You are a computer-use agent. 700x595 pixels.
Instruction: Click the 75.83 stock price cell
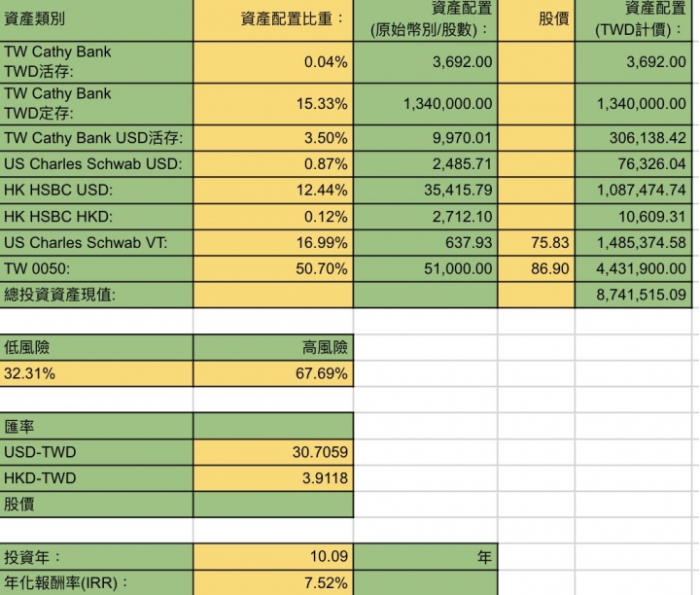click(x=536, y=243)
